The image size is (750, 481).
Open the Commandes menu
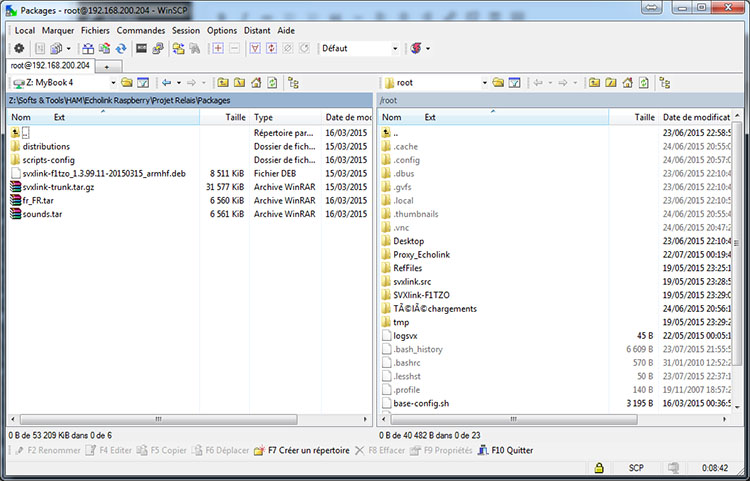click(141, 31)
